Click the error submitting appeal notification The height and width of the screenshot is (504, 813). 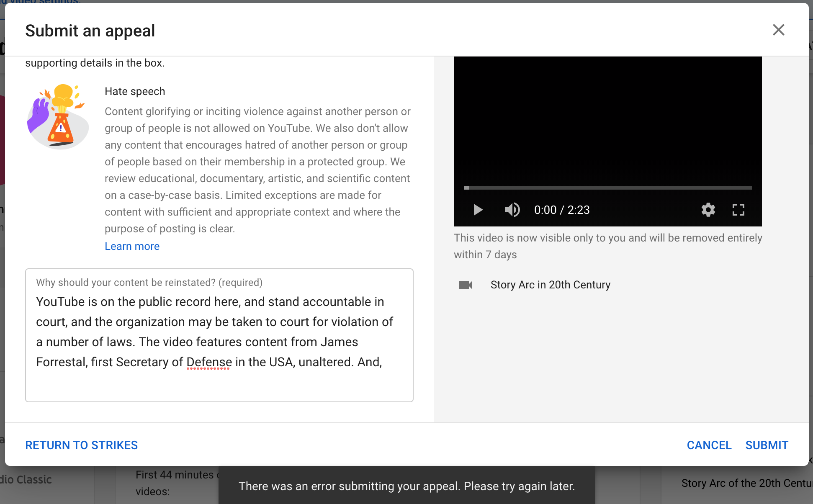[x=406, y=486]
